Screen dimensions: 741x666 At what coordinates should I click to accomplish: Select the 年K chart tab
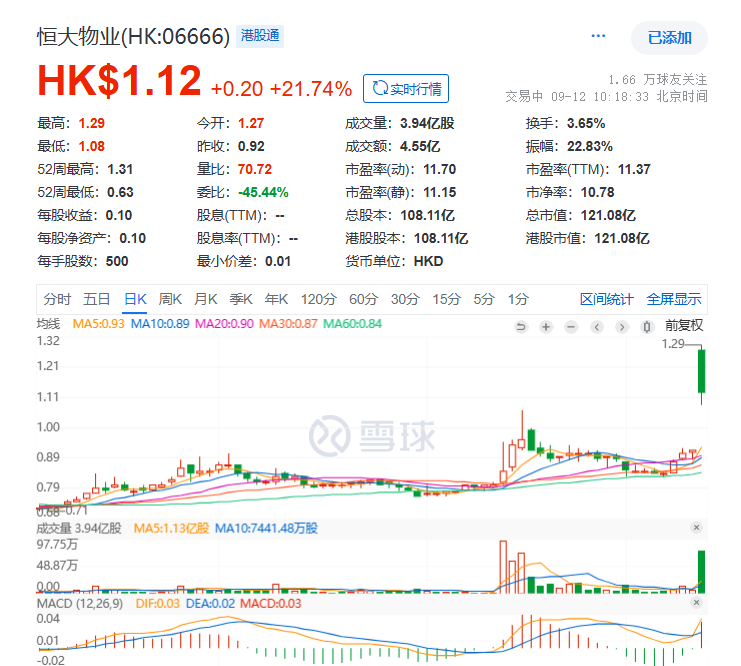pyautogui.click(x=276, y=299)
